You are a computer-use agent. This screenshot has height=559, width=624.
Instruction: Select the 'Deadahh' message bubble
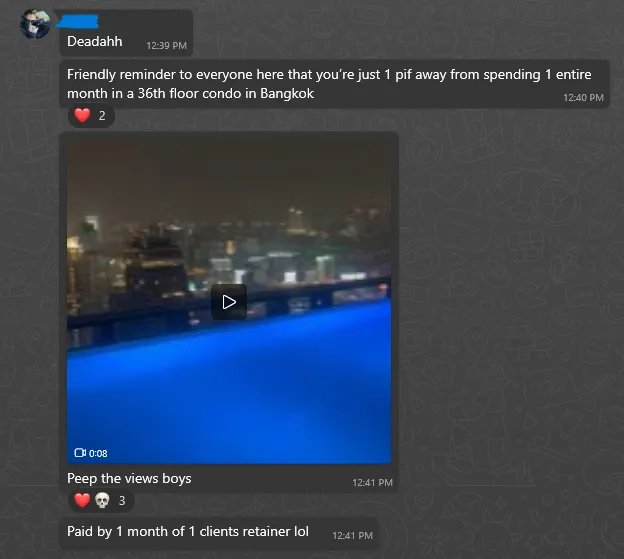(126, 33)
